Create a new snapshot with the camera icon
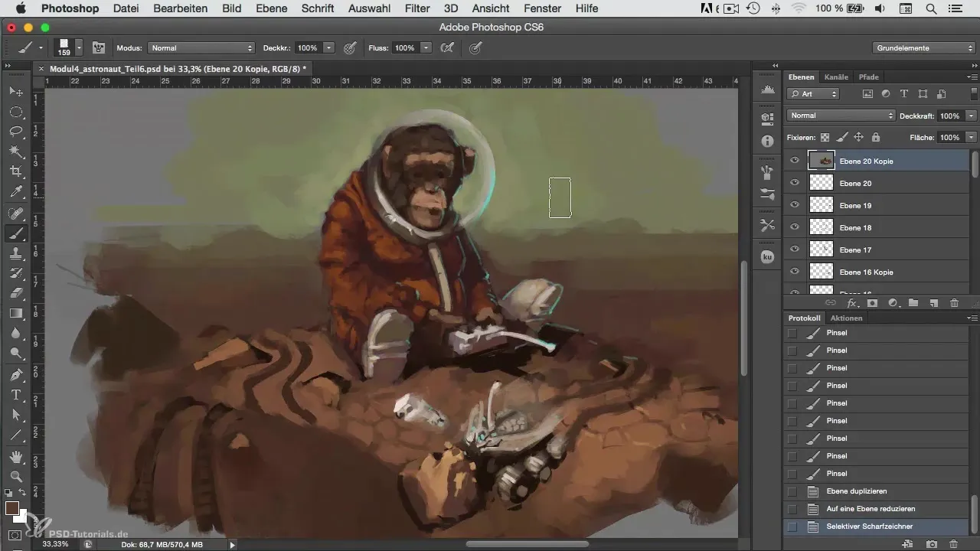This screenshot has height=551, width=980. click(932, 544)
